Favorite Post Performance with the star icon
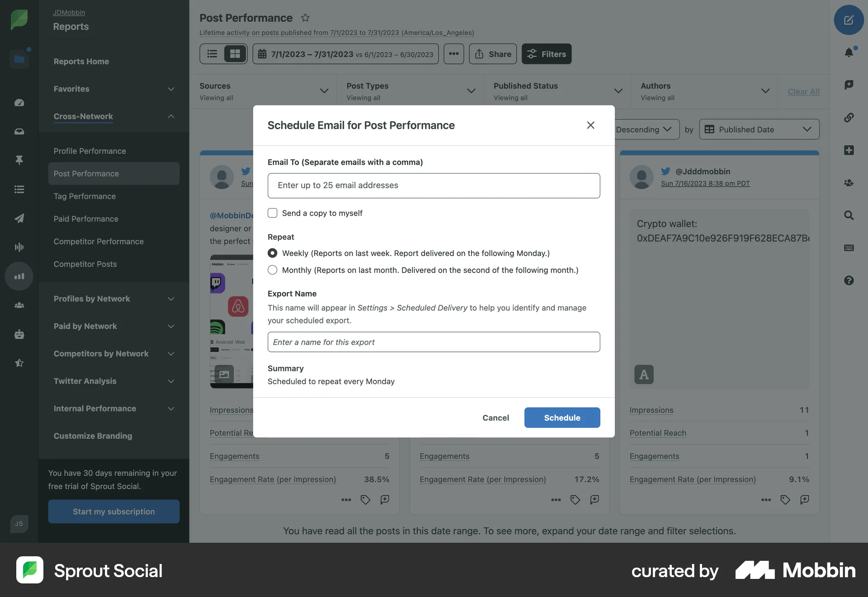Image resolution: width=868 pixels, height=597 pixels. 305,18
